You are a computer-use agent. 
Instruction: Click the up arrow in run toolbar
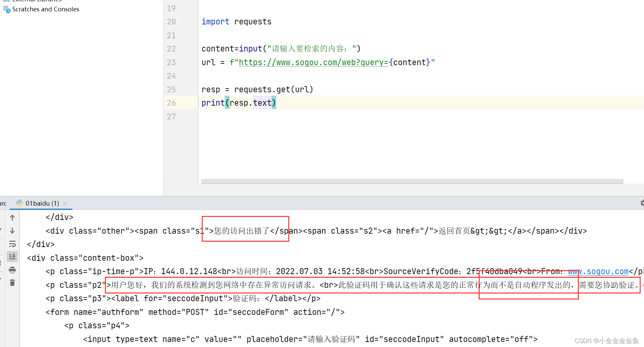(12, 218)
